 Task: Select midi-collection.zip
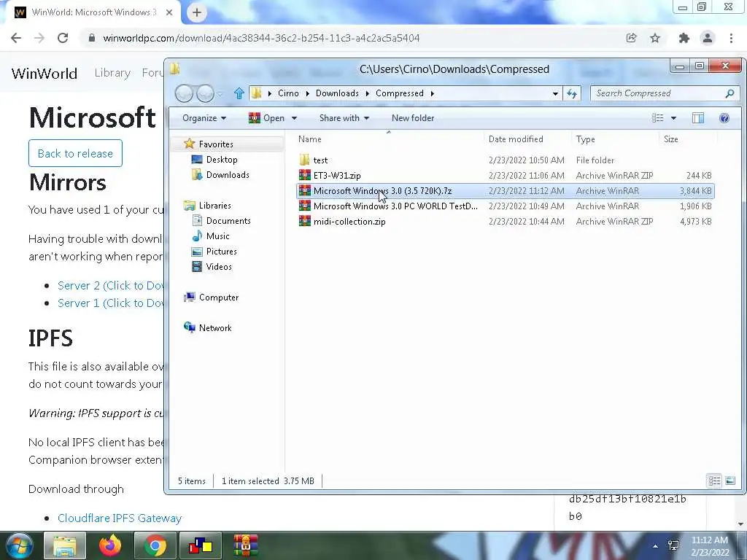tap(505, 222)
